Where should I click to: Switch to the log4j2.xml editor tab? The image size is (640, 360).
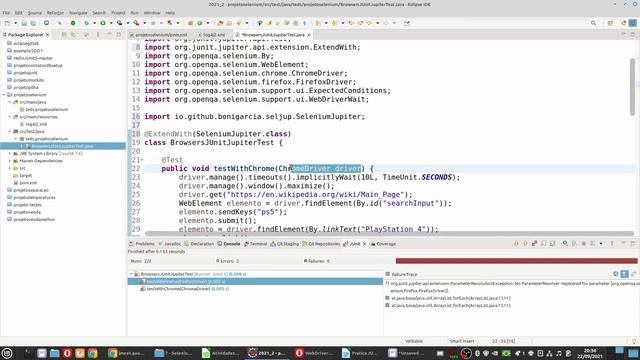point(212,35)
